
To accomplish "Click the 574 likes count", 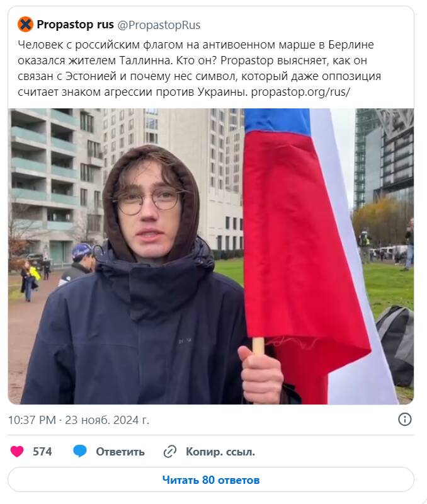I will (x=42, y=452).
